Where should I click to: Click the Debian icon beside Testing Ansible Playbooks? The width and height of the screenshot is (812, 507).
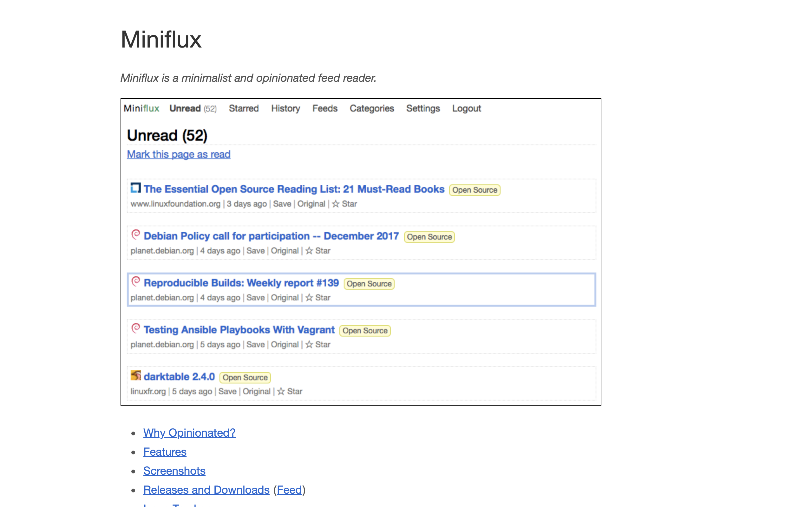pyautogui.click(x=135, y=328)
